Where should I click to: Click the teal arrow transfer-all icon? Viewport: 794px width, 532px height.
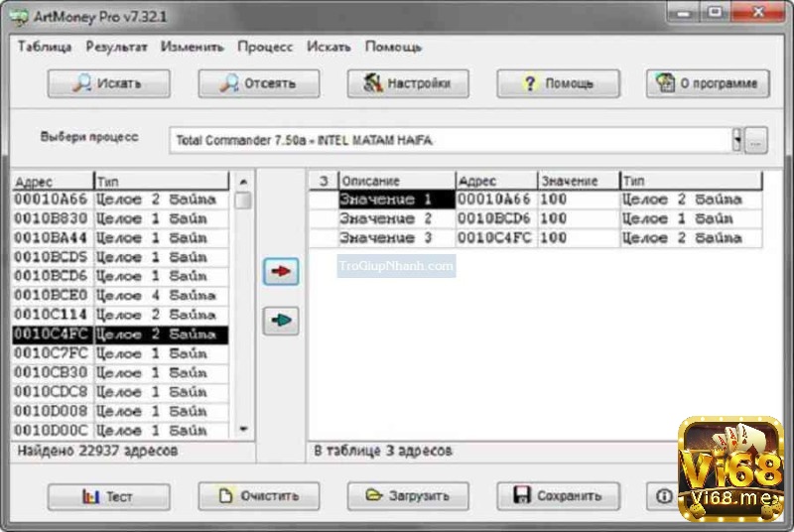click(x=281, y=321)
